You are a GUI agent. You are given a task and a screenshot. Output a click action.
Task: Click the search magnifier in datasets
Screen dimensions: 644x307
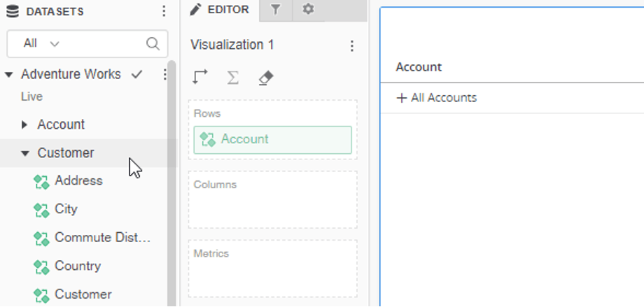153,43
